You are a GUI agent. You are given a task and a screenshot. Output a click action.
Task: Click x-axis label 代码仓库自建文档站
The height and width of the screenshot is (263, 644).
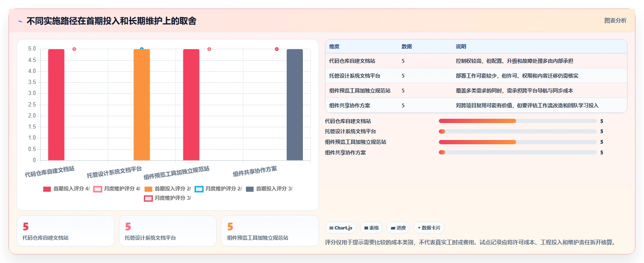pyautogui.click(x=50, y=171)
